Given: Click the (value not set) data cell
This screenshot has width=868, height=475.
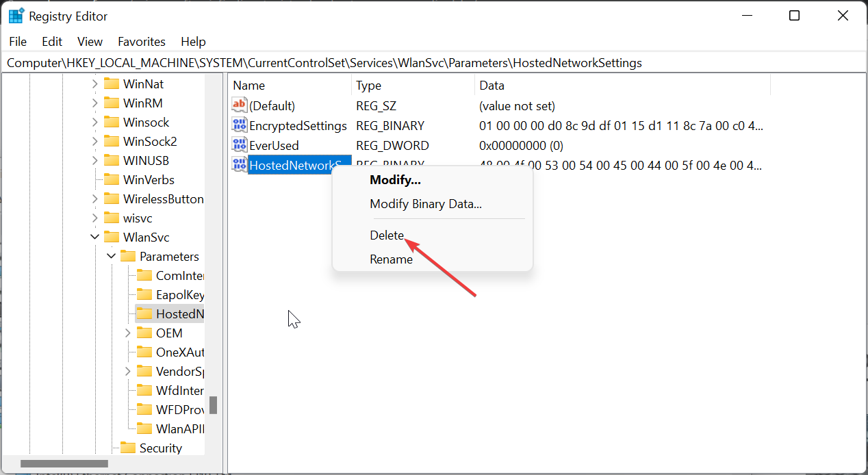Looking at the screenshot, I should [517, 105].
